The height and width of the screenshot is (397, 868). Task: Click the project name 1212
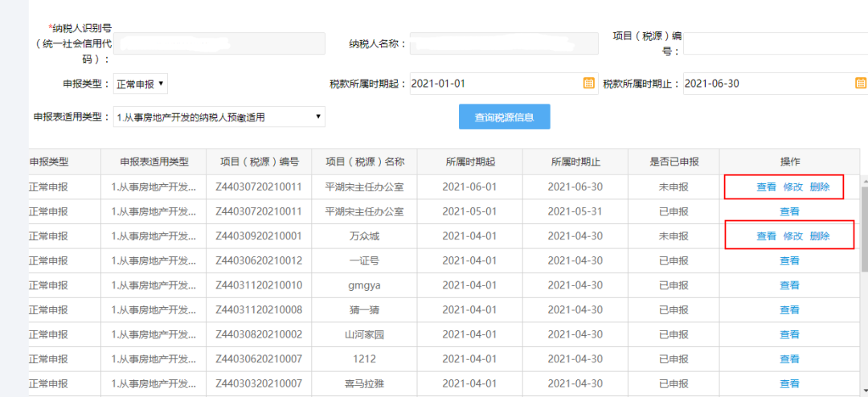click(x=364, y=358)
